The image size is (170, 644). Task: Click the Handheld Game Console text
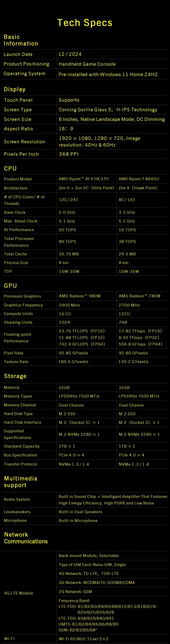pos(87,64)
